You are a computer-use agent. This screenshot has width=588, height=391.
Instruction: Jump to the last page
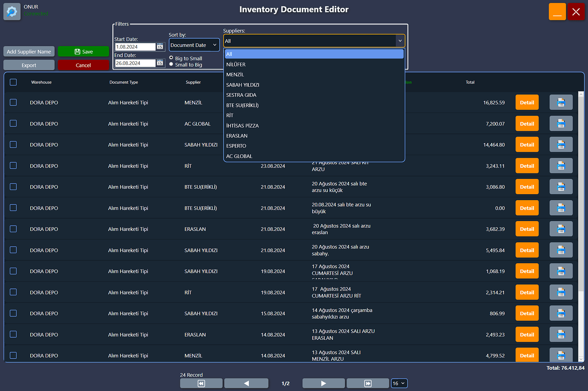click(368, 383)
